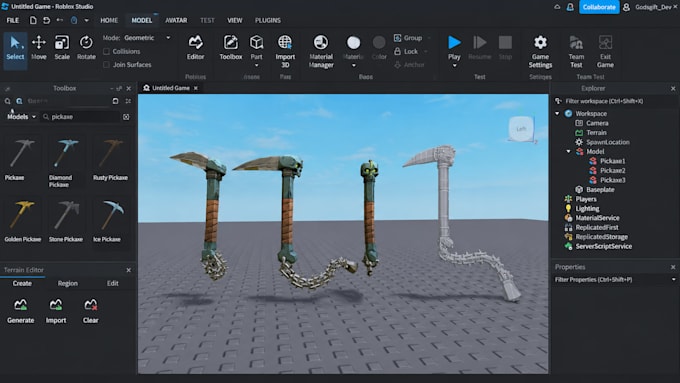Activate the Select tool

(15, 49)
